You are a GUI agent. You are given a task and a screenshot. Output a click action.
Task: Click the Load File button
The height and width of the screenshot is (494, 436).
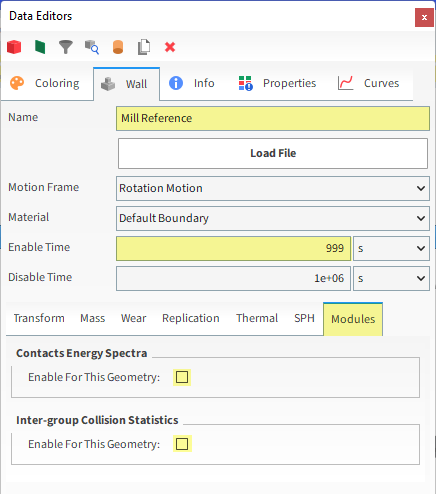[x=273, y=153]
